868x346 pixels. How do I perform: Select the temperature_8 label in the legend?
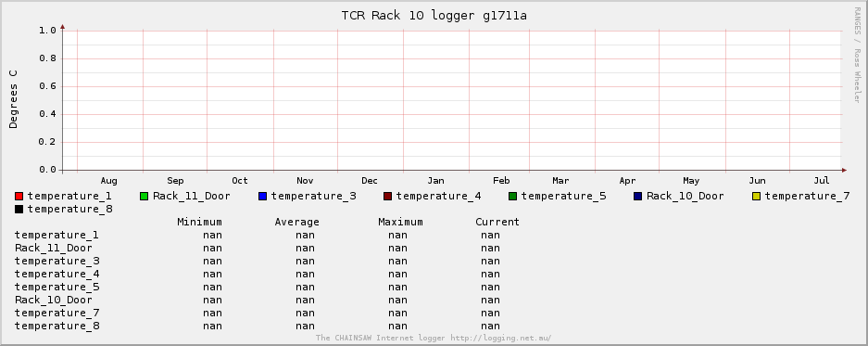69,209
